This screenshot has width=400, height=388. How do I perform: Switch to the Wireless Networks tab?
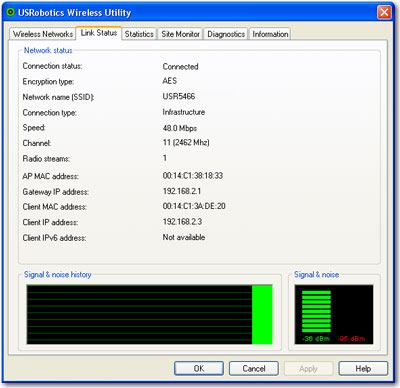coord(43,34)
